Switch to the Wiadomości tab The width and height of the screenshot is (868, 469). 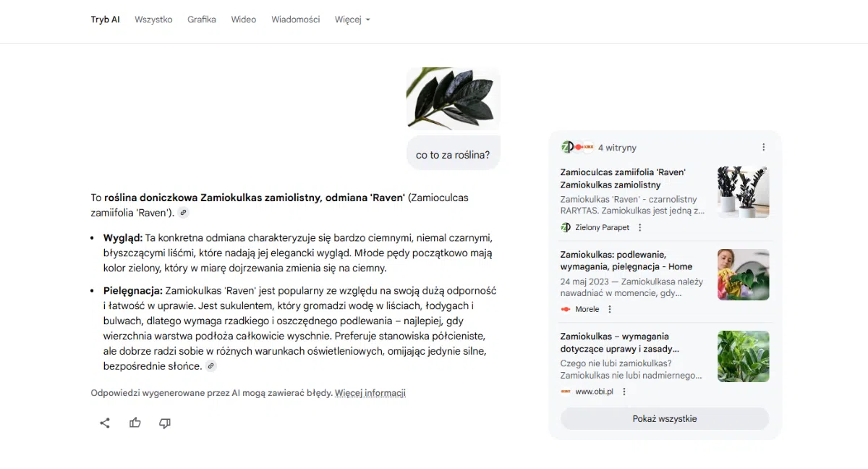pos(295,20)
